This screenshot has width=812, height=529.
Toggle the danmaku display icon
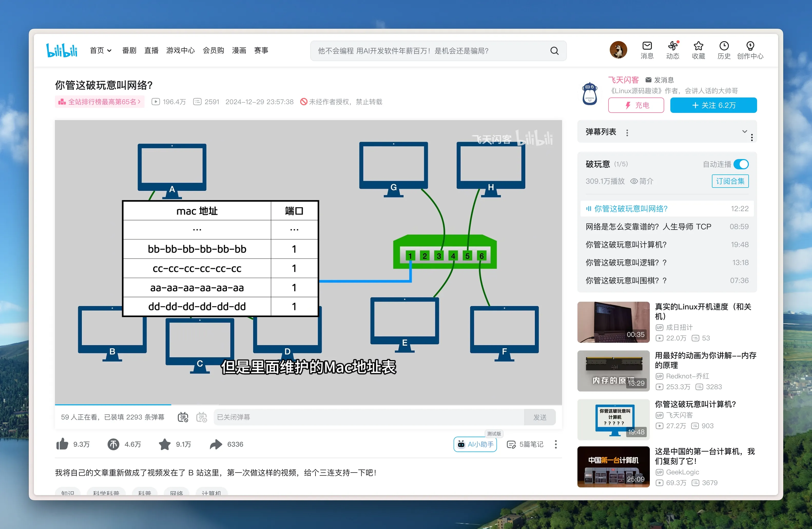[x=183, y=417]
